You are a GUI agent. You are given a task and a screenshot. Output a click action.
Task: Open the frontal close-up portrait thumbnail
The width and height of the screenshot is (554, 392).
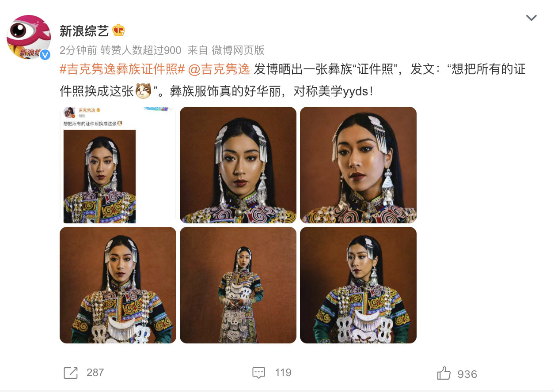coord(238,165)
